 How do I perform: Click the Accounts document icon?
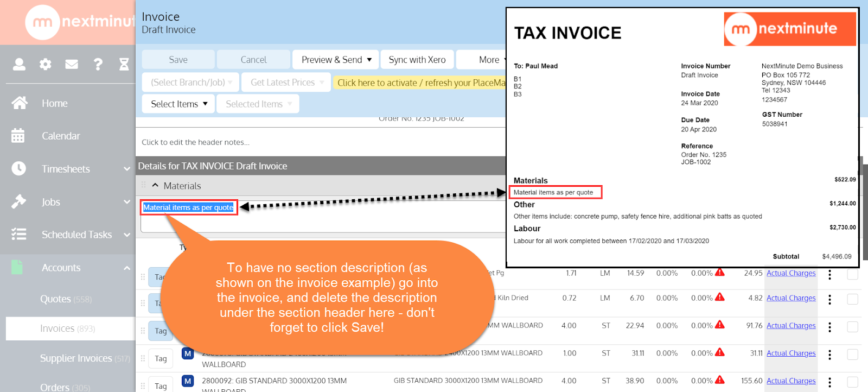click(x=17, y=267)
